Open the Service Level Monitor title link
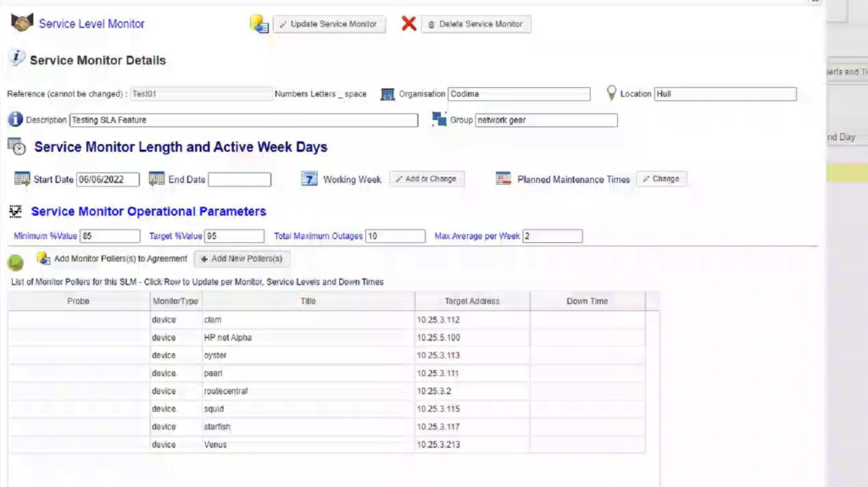The image size is (868, 487). click(92, 24)
